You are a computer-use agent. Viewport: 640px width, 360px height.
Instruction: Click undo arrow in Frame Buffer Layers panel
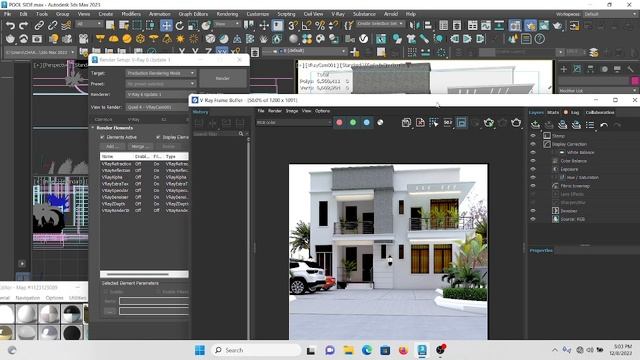click(x=604, y=125)
